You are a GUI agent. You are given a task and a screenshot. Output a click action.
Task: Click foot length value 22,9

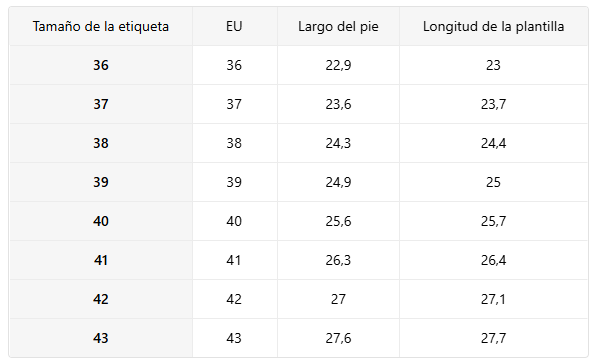(x=338, y=65)
